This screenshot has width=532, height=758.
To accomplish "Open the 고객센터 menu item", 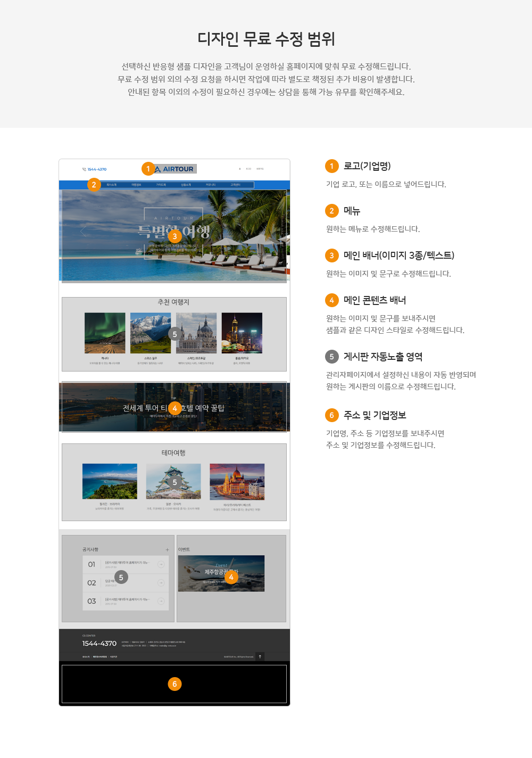I will click(235, 185).
